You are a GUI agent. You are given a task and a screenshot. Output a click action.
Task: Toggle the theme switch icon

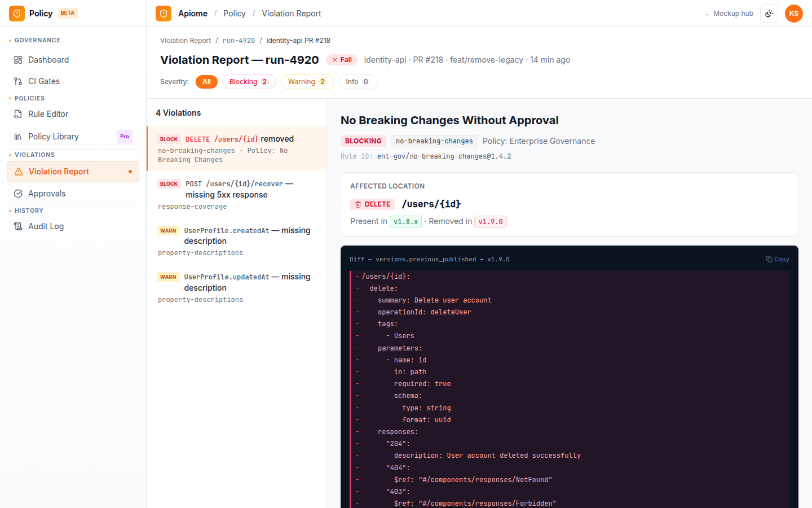(x=769, y=14)
